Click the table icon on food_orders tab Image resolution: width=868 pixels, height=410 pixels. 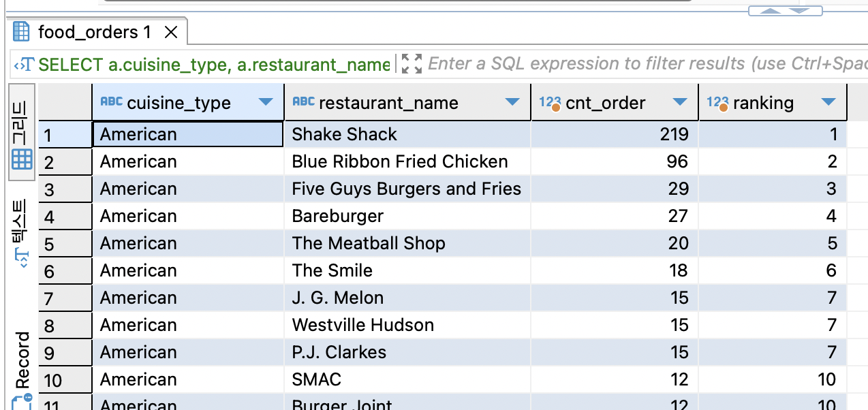point(22,31)
